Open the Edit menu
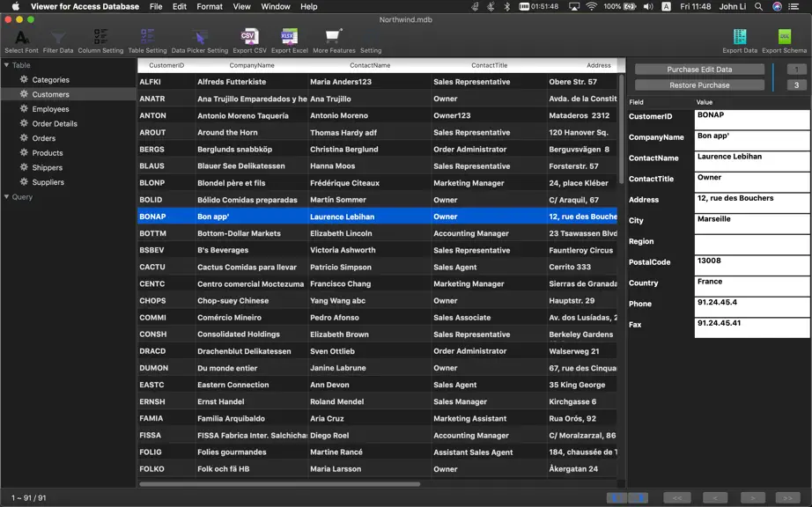The image size is (812, 507). click(180, 6)
